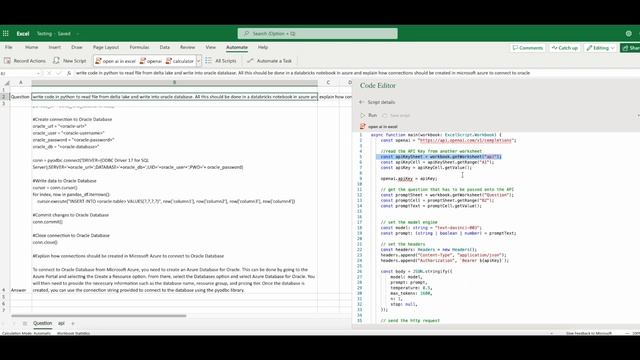Switch to the View tab
The image size is (640, 360).
click(x=211, y=47)
